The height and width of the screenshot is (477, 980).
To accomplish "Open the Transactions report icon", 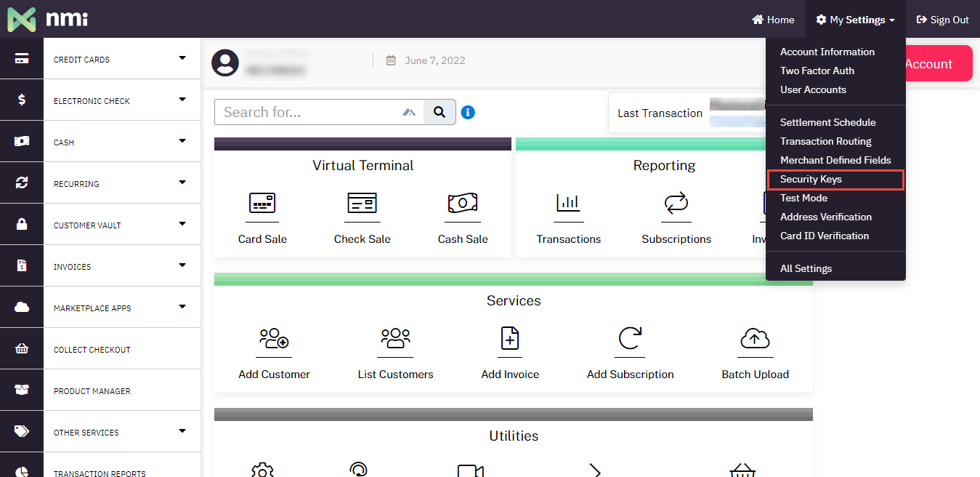I will (x=568, y=204).
